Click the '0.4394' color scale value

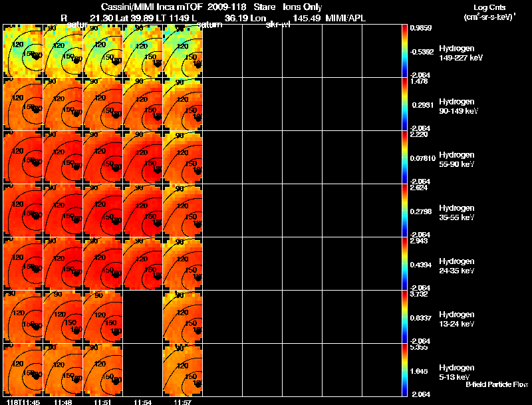click(x=421, y=265)
